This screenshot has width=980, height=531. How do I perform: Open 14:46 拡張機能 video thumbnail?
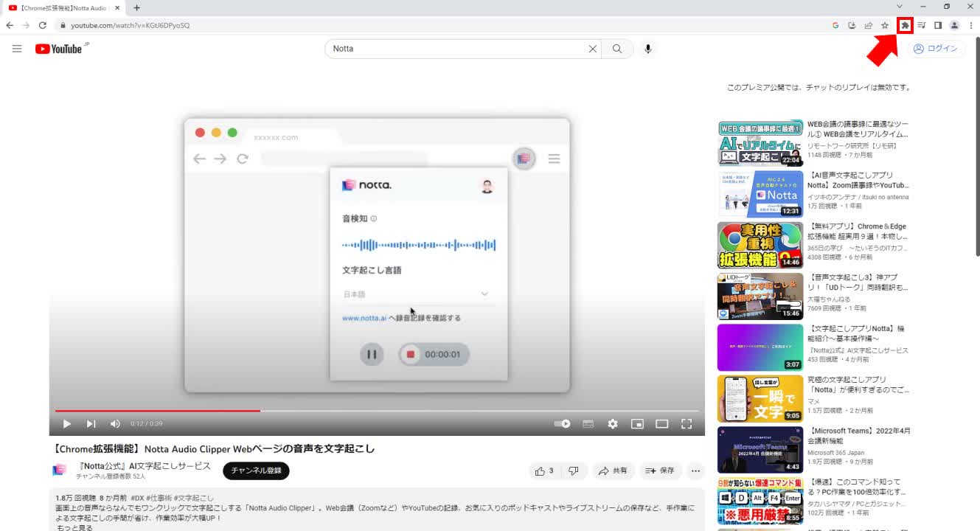[x=760, y=245]
